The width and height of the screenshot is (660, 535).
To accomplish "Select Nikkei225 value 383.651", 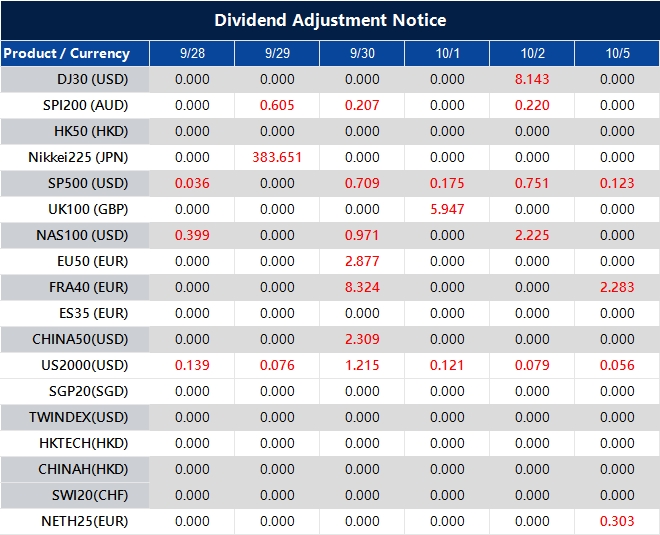I will (x=277, y=157).
